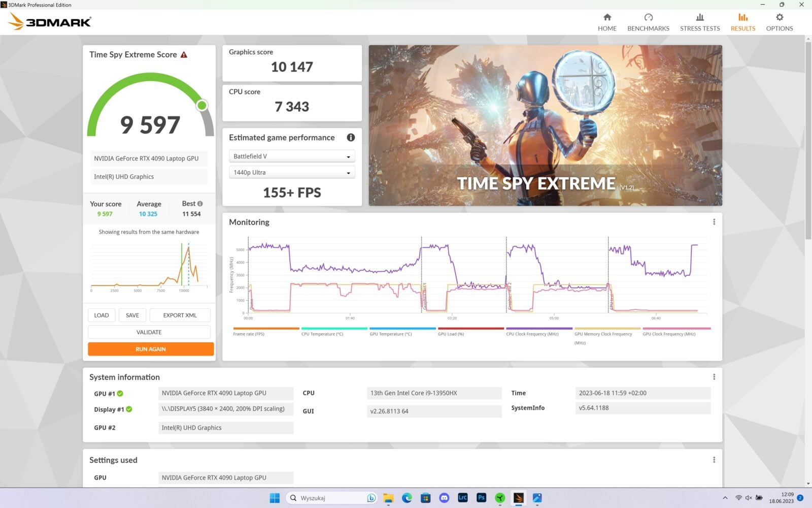Open Wi-Fi network tray icon
The height and width of the screenshot is (508, 812).
coord(738,498)
